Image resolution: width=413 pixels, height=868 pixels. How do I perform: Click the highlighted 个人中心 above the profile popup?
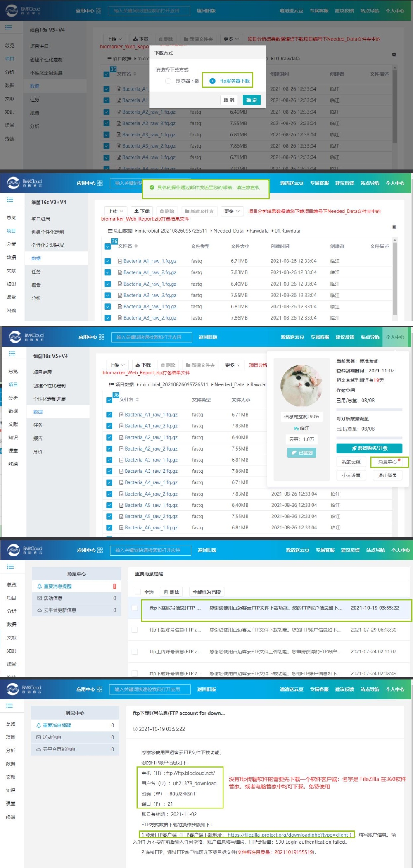395,337
